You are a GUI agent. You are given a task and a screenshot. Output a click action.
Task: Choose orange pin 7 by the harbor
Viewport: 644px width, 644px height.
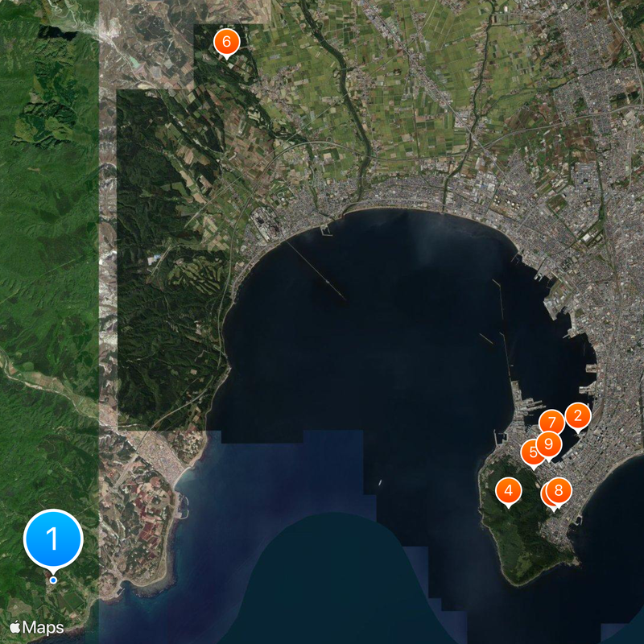tap(551, 423)
